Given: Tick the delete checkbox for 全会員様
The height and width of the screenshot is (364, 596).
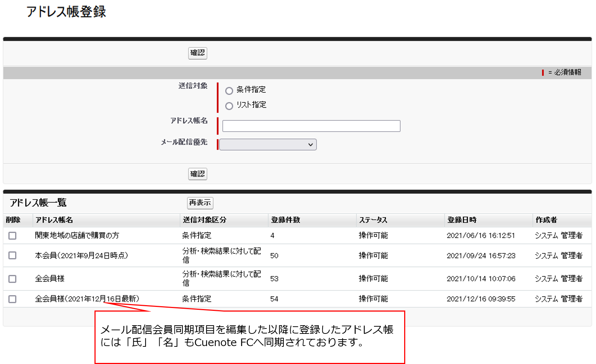Looking at the screenshot, I should 13,279.
